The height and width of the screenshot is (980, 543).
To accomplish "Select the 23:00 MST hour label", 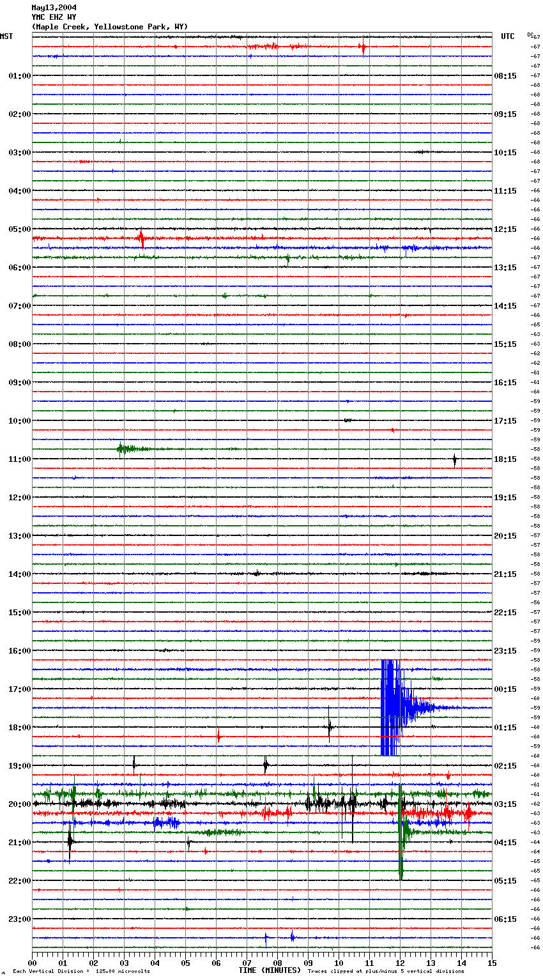I will point(19,919).
